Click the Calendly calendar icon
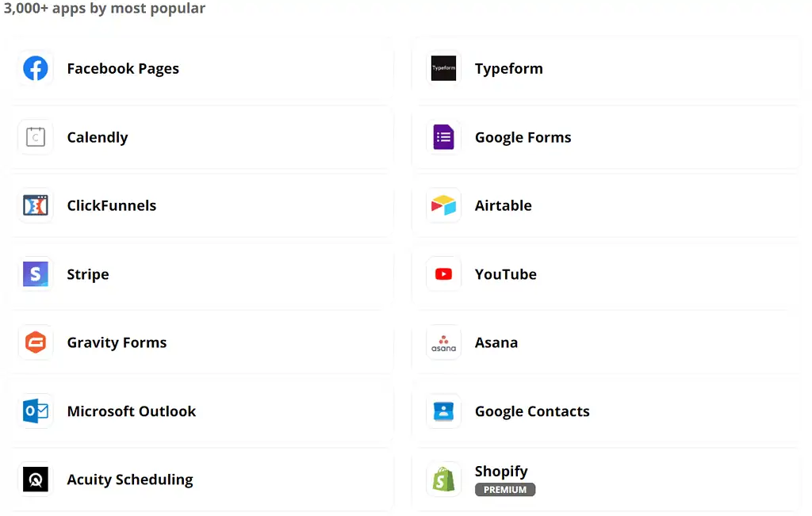This screenshot has height=516, width=812. pos(36,137)
